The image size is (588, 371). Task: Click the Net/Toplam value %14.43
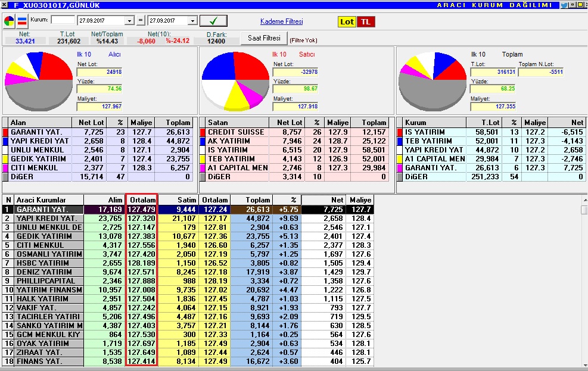pyautogui.click(x=107, y=41)
